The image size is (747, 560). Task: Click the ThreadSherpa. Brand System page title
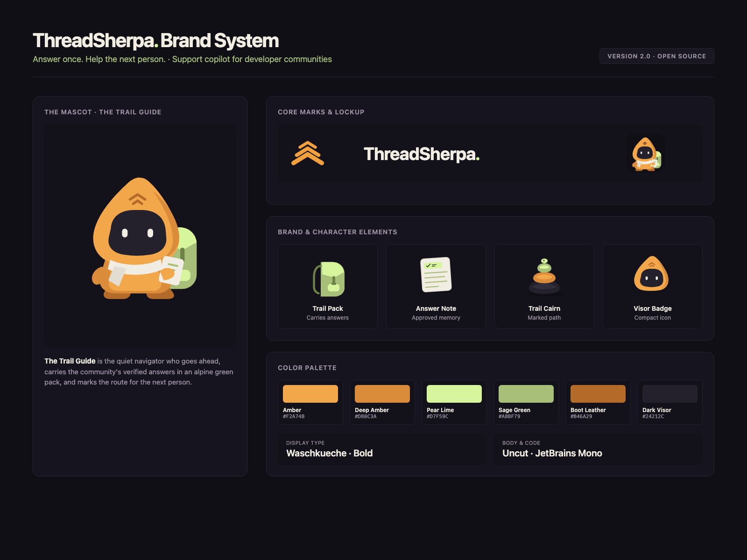point(156,41)
